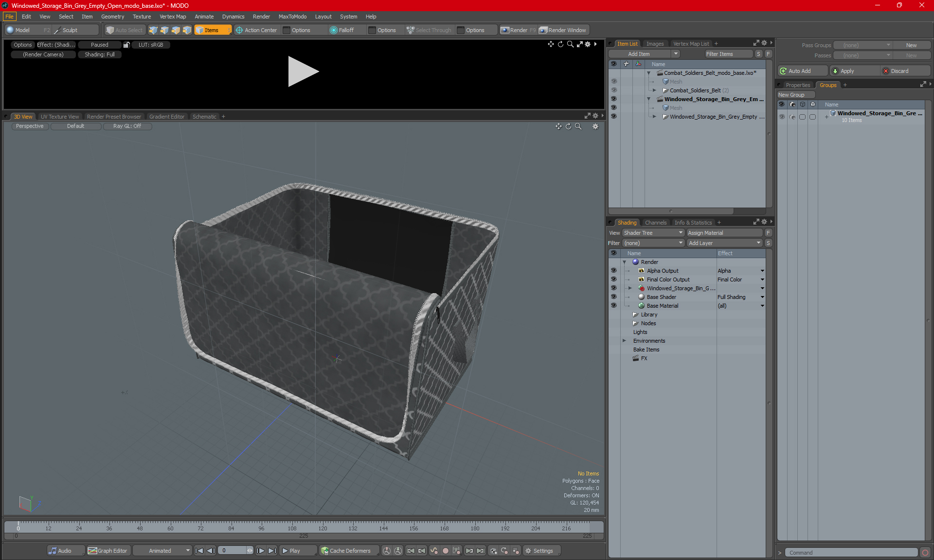Open 3D viewport gear settings
This screenshot has width=934, height=560.
595,126
